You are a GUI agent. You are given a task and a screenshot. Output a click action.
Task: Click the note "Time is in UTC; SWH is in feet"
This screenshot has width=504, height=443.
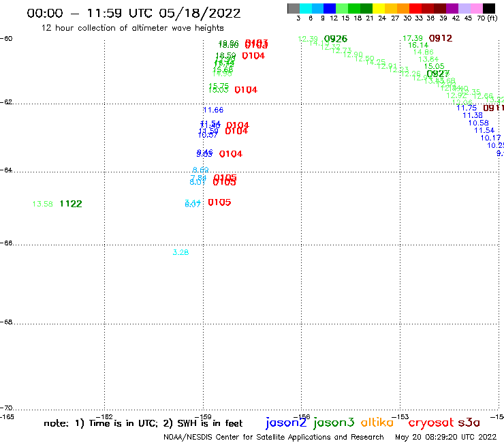click(x=143, y=423)
